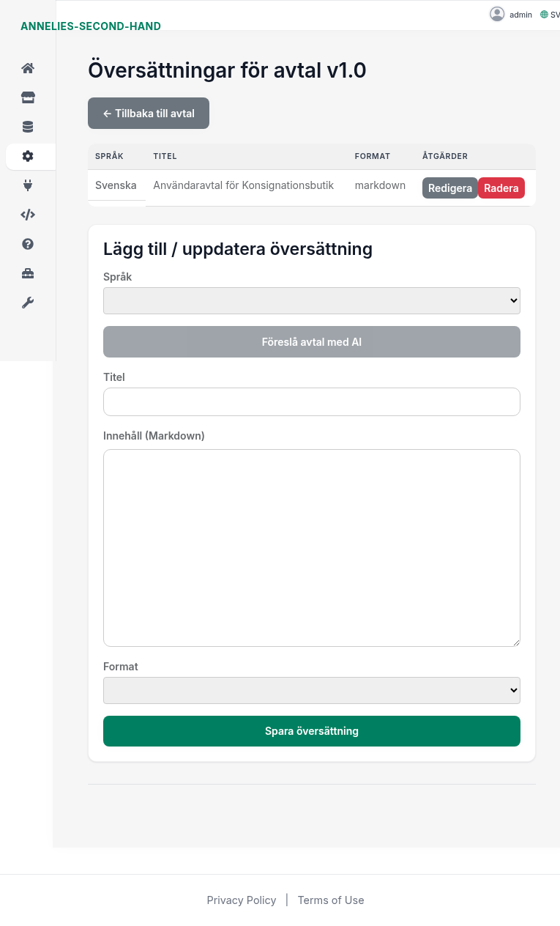The width and height of the screenshot is (560, 926).
Task: Click the Redigera button for Svenska
Action: 449,188
